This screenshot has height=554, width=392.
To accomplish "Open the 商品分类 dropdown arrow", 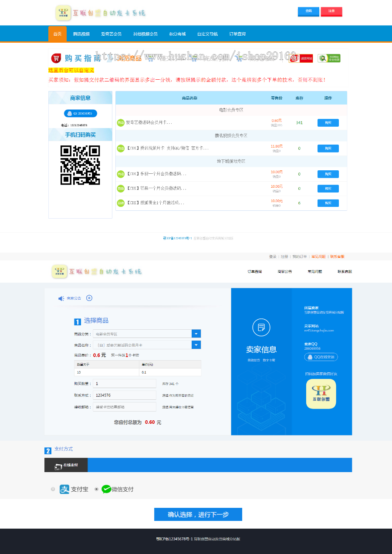I will (x=196, y=334).
